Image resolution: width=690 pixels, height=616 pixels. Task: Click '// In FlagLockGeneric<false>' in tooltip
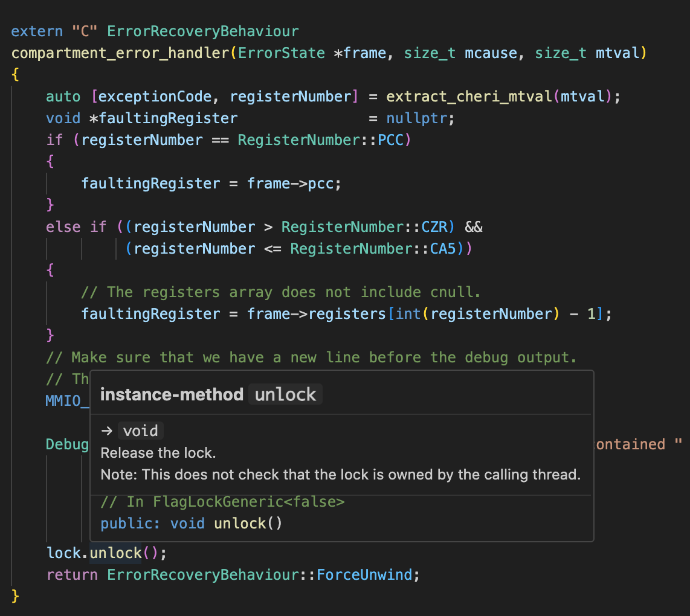(223, 502)
